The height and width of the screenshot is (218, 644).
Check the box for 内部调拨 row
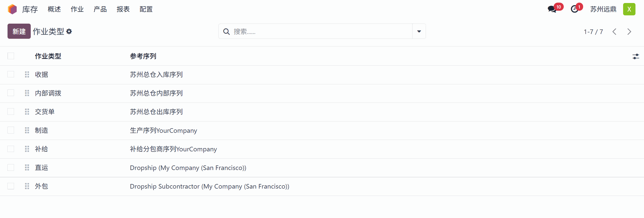click(x=11, y=93)
